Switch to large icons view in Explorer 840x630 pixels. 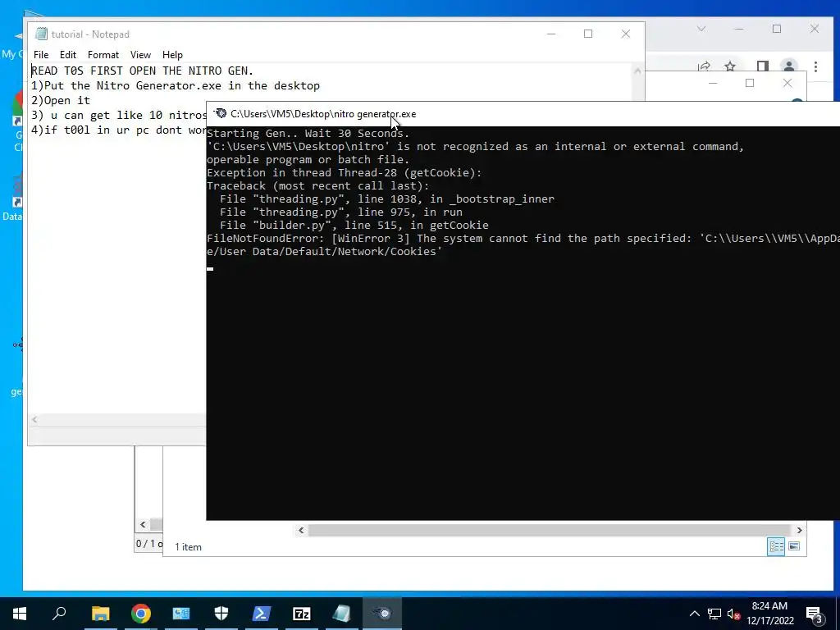[x=794, y=546]
